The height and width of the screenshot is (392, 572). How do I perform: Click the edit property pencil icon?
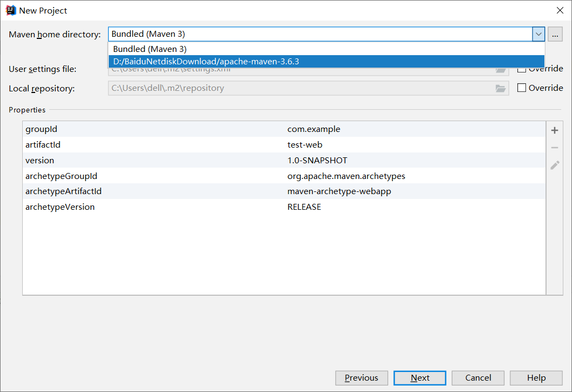pos(555,165)
